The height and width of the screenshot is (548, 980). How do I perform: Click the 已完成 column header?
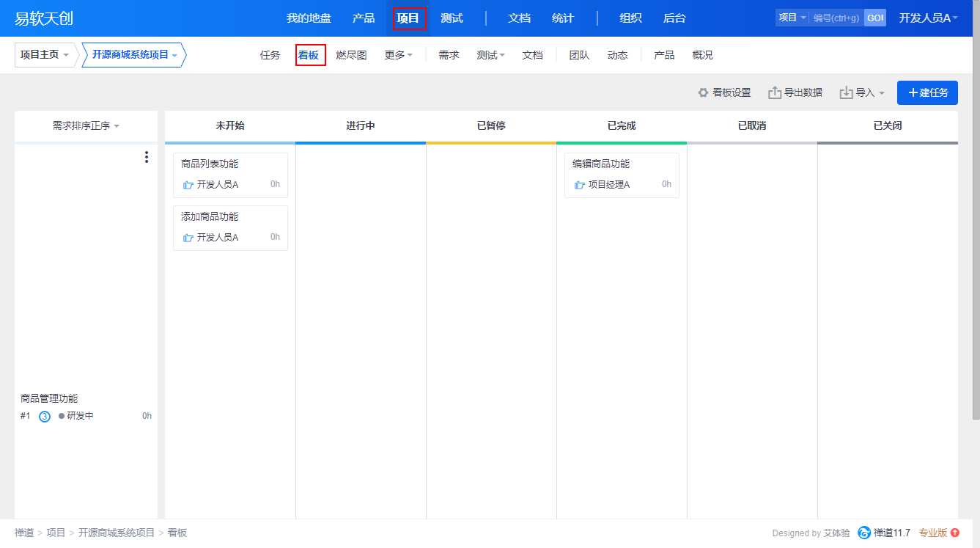click(x=622, y=125)
